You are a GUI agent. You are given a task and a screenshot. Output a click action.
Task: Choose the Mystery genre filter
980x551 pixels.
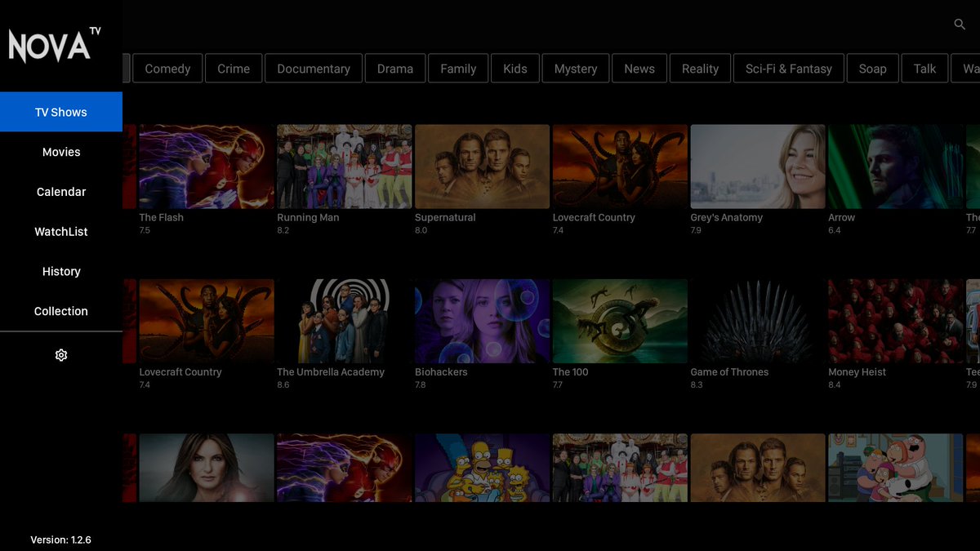[x=575, y=68]
